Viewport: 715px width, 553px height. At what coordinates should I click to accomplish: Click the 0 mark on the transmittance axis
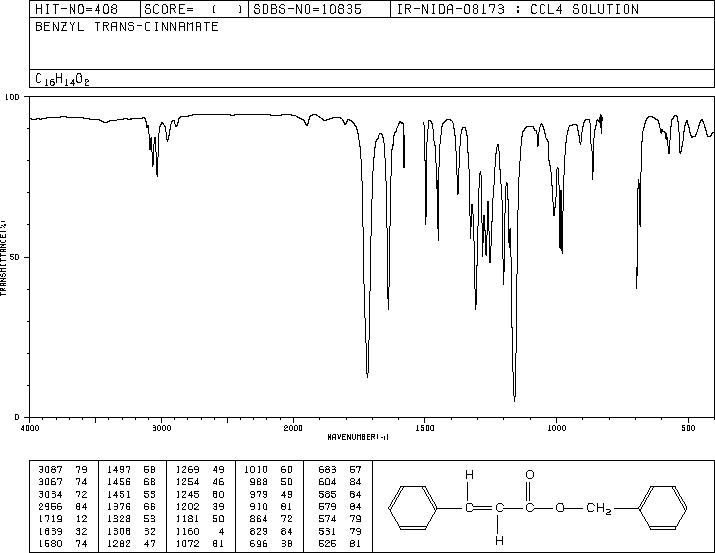[17, 417]
